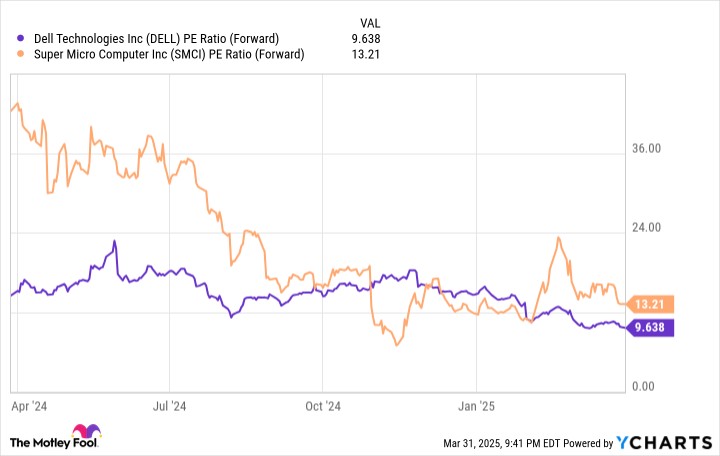This screenshot has width=720, height=456.
Task: Click the orange 13.21 value badge
Action: [653, 303]
